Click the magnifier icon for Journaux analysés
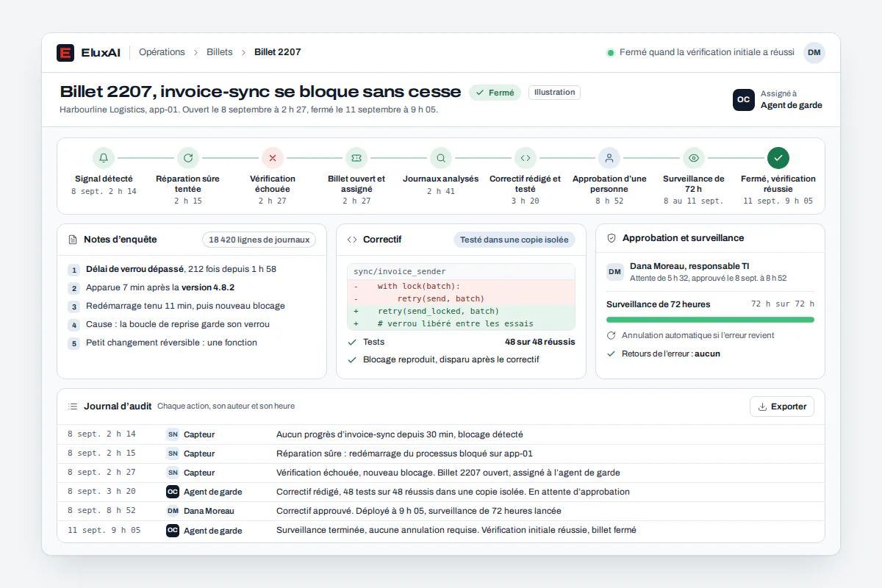This screenshot has width=882, height=588. pos(441,158)
